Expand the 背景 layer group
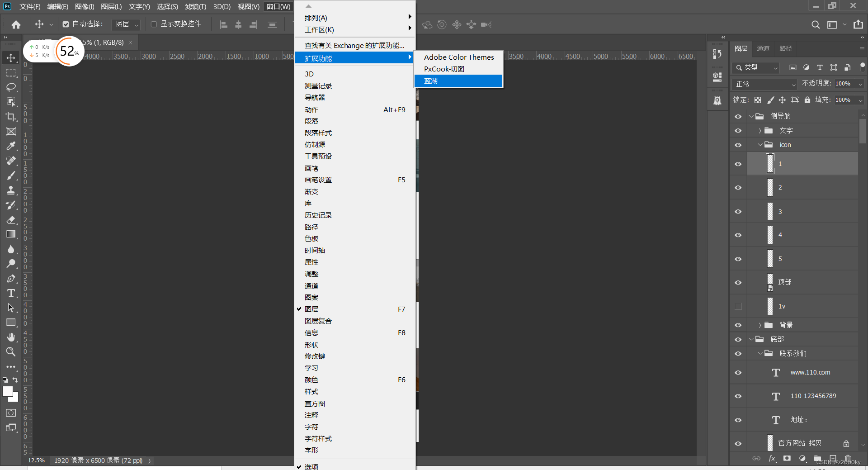Image resolution: width=868 pixels, height=470 pixels. tap(760, 325)
